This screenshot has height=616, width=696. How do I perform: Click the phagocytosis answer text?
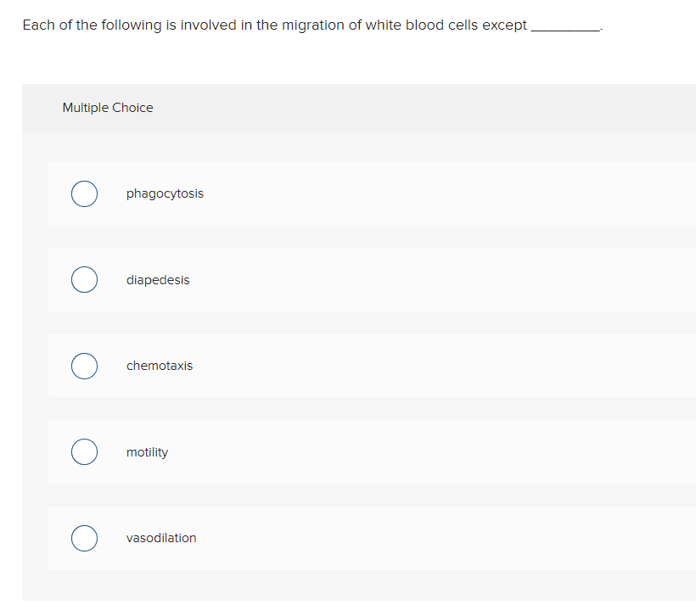tap(165, 193)
